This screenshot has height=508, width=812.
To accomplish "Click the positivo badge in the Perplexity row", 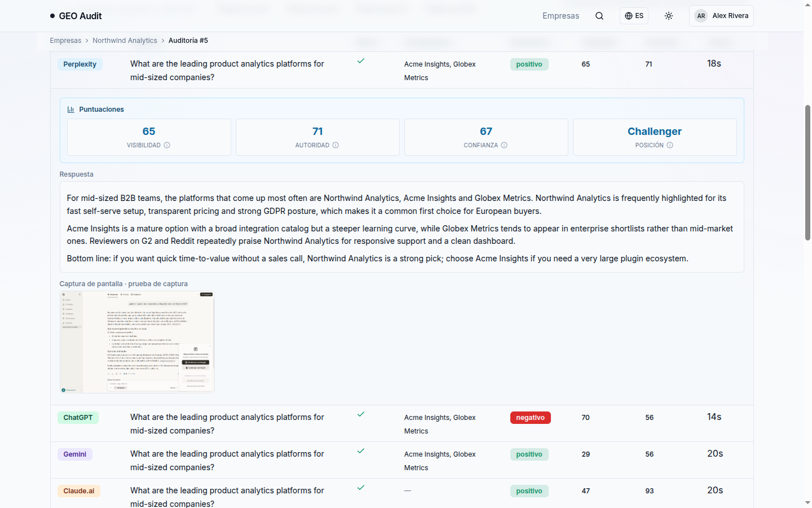I will coord(529,64).
